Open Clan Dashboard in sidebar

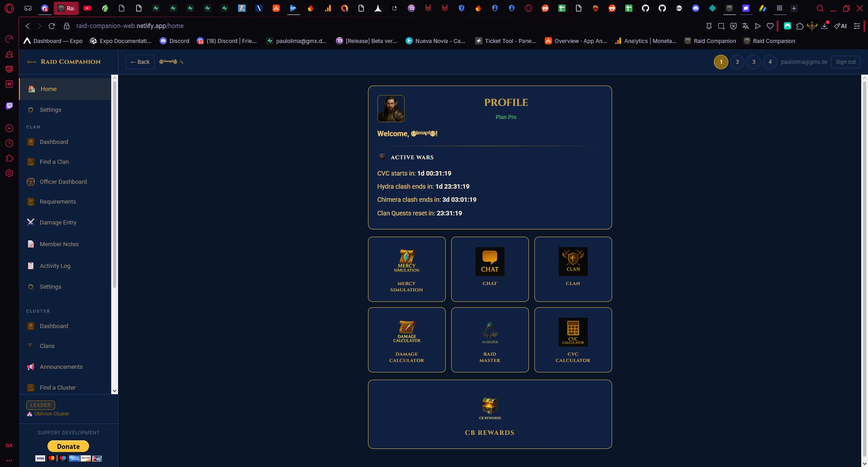pos(66,142)
